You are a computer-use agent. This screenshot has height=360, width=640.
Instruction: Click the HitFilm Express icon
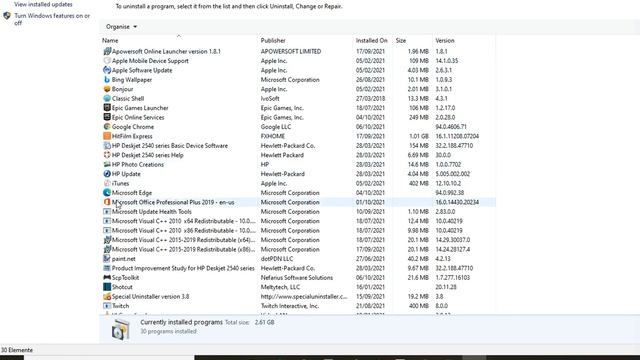click(107, 136)
